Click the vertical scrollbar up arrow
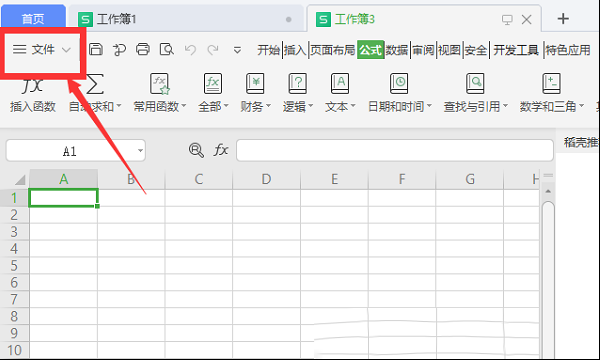The image size is (600, 360). [548, 191]
